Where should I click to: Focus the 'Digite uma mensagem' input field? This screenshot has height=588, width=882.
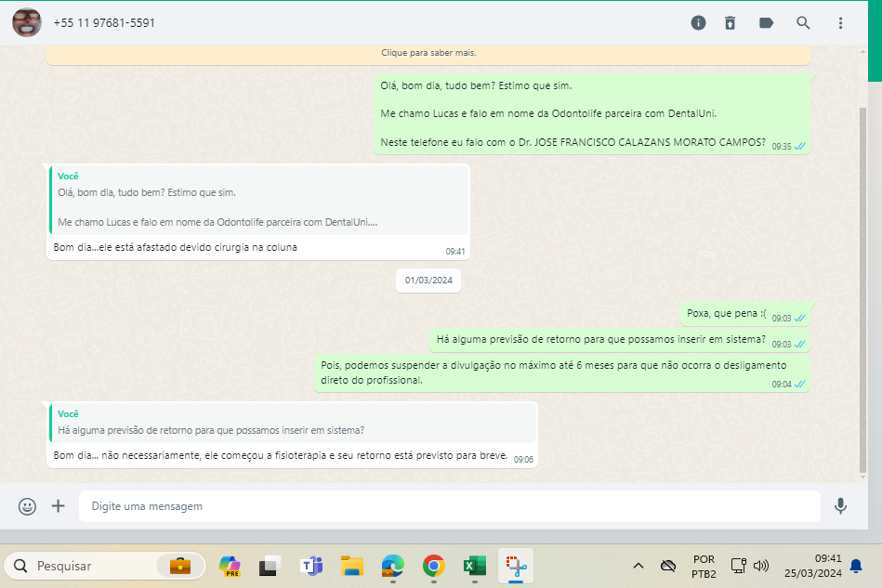pos(450,506)
